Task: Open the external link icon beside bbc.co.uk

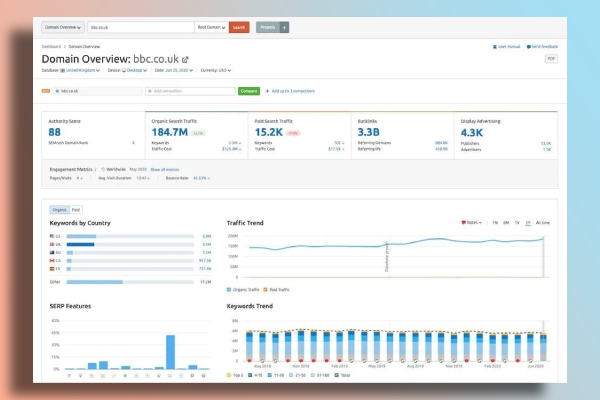Action: 185,59
